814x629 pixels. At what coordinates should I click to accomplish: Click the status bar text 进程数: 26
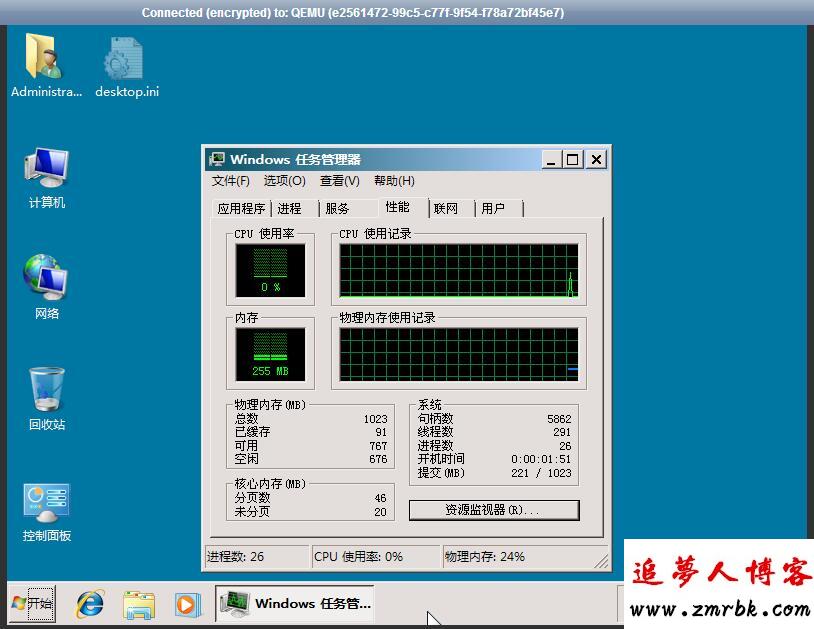236,557
